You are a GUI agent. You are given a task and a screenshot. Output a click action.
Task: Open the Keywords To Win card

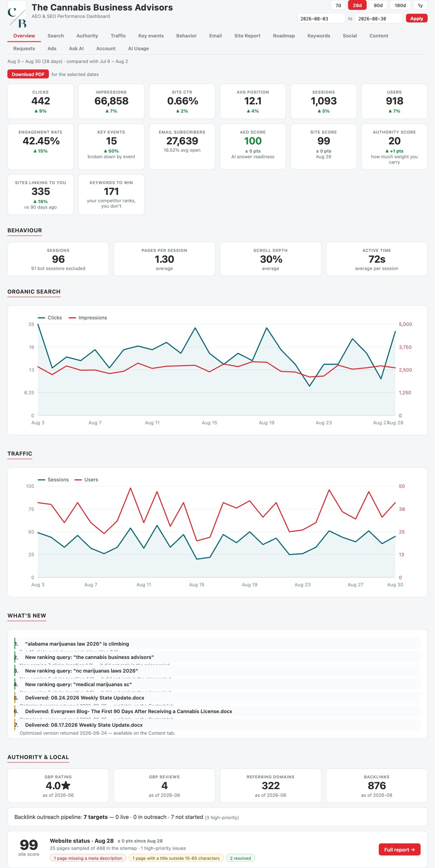point(111,194)
